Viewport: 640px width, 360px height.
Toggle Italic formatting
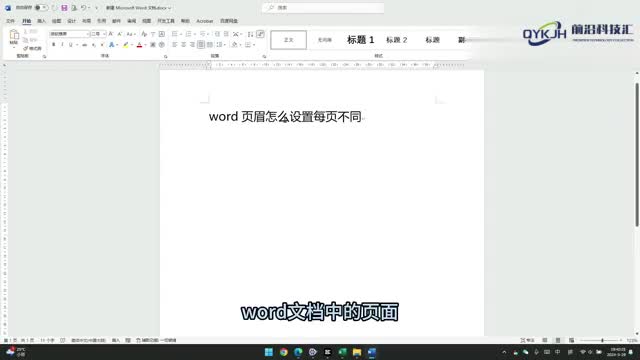coord(62,44)
